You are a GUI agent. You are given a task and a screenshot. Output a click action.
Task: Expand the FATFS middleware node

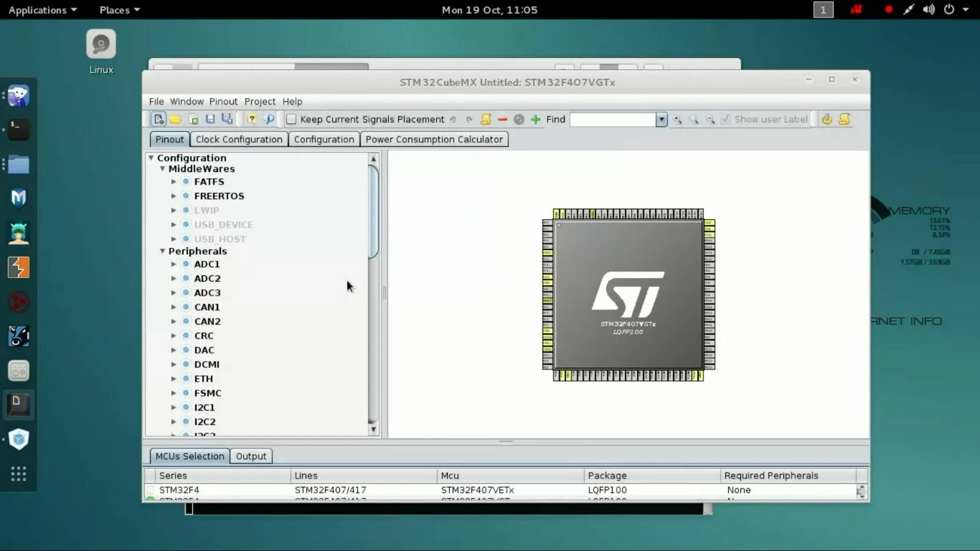point(173,182)
